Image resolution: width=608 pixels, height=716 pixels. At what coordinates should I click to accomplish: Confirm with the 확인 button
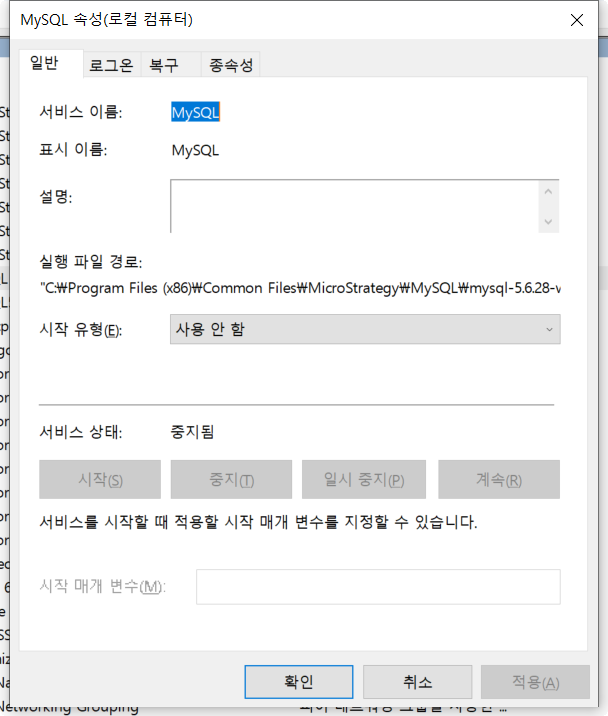click(299, 682)
